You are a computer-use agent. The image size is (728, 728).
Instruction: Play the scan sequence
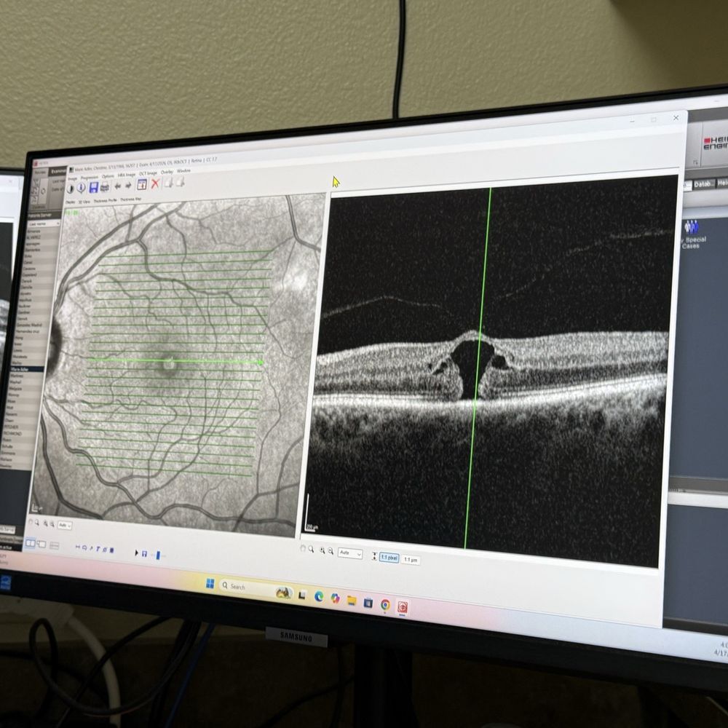pyautogui.click(x=136, y=553)
